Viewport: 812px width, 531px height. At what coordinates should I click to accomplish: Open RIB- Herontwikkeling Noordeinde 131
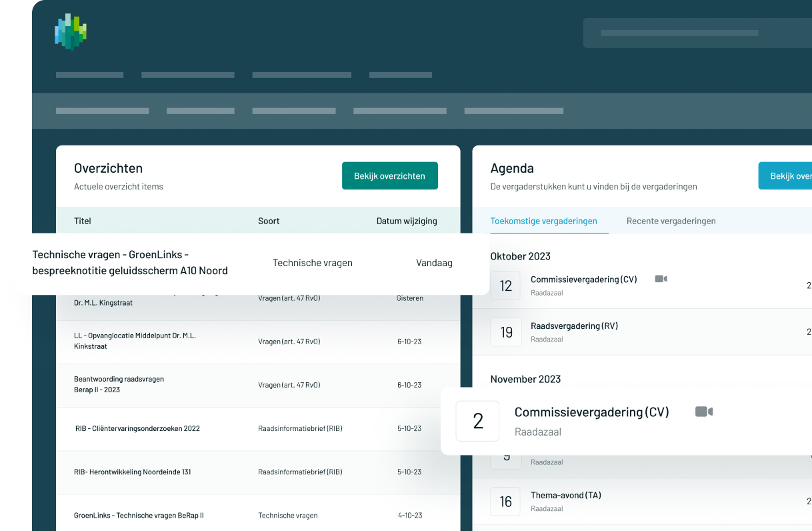click(x=133, y=472)
